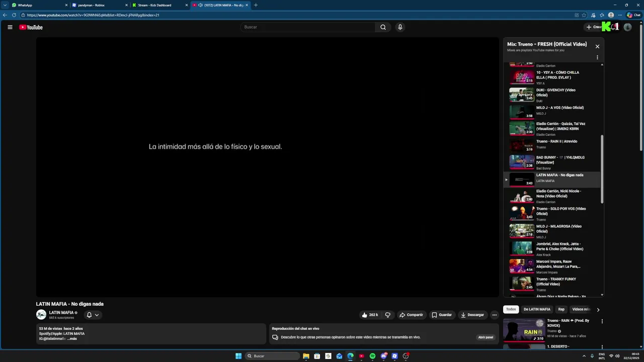Play DUKI - GIVENCHY from playlist
The image size is (644, 362).
[x=552, y=95]
